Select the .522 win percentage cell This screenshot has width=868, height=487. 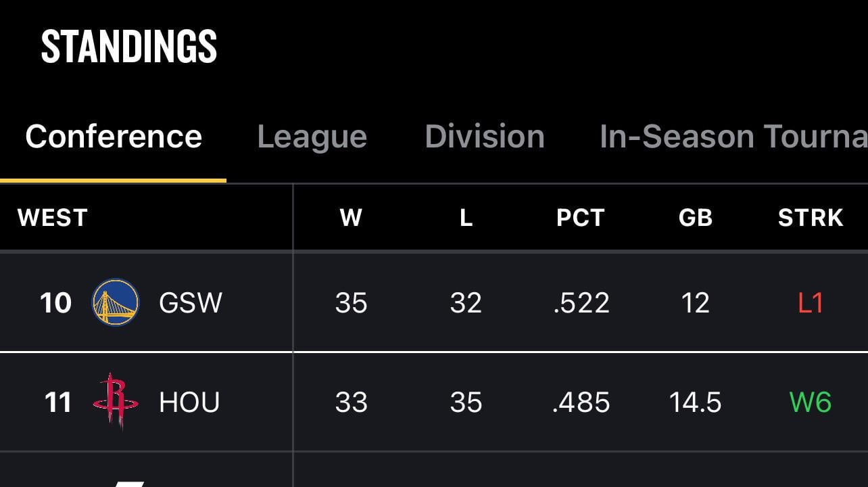pos(581,302)
